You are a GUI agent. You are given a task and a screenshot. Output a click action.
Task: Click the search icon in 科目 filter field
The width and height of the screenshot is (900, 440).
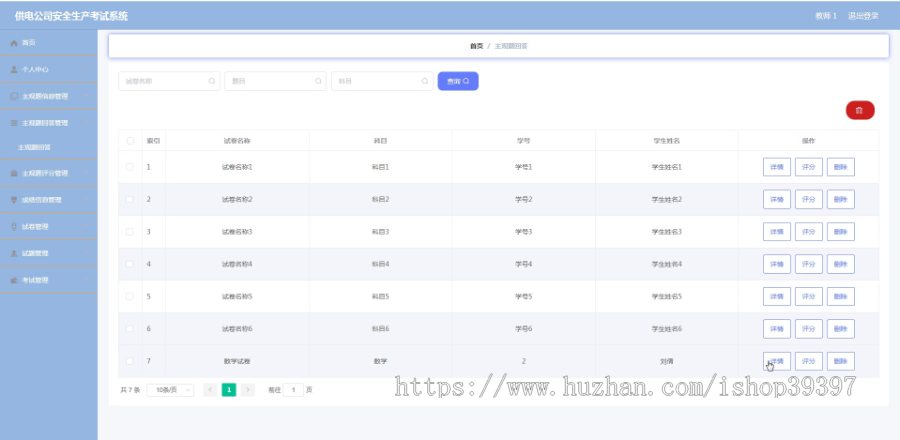[425, 81]
